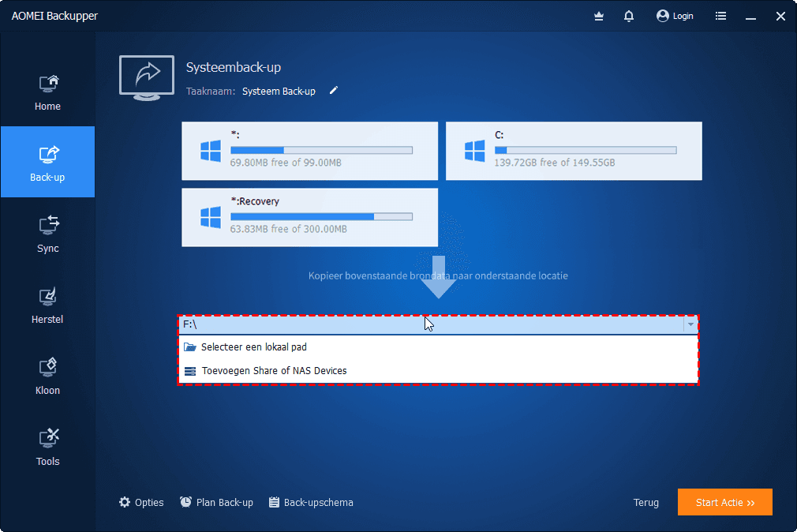The width and height of the screenshot is (797, 532).
Task: Click the folder icon for local path
Action: [x=190, y=347]
